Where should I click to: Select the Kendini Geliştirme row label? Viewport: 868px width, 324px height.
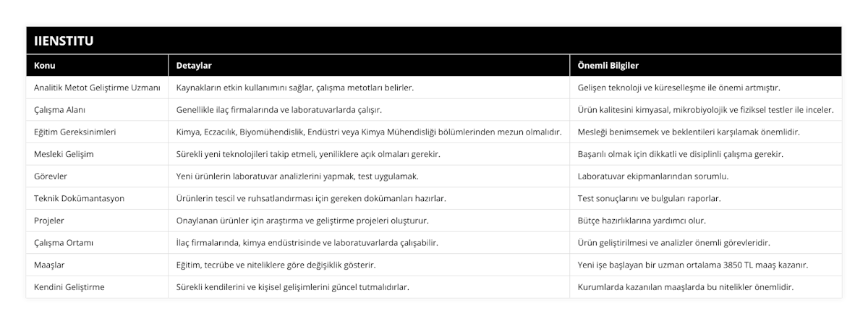(69, 287)
